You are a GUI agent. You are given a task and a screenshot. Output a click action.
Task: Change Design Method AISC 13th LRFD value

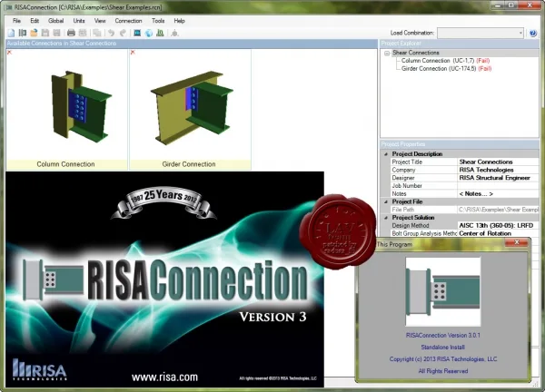click(x=498, y=226)
